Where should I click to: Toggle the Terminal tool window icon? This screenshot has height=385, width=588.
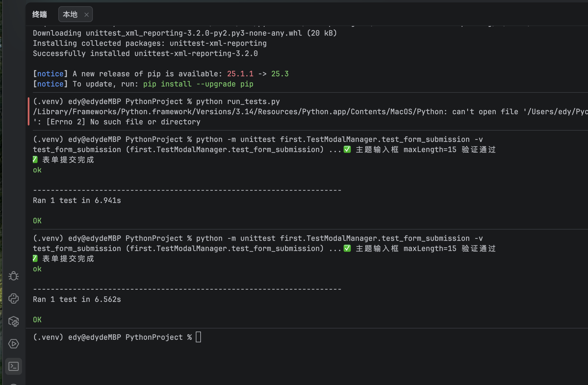tap(14, 366)
